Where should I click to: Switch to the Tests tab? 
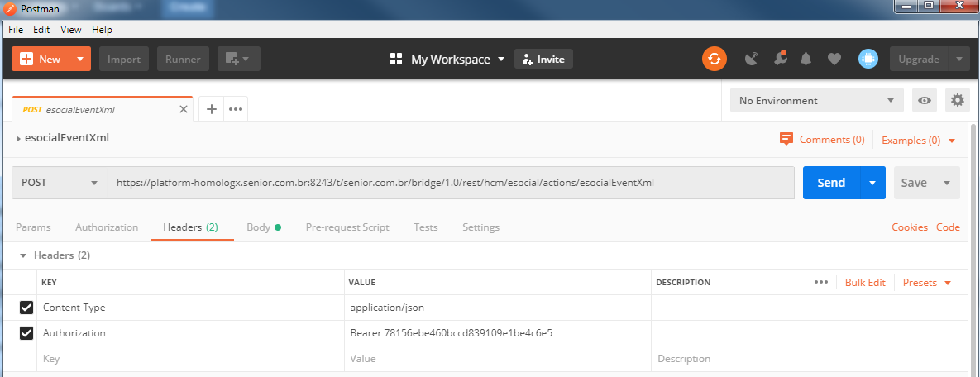[x=426, y=227]
